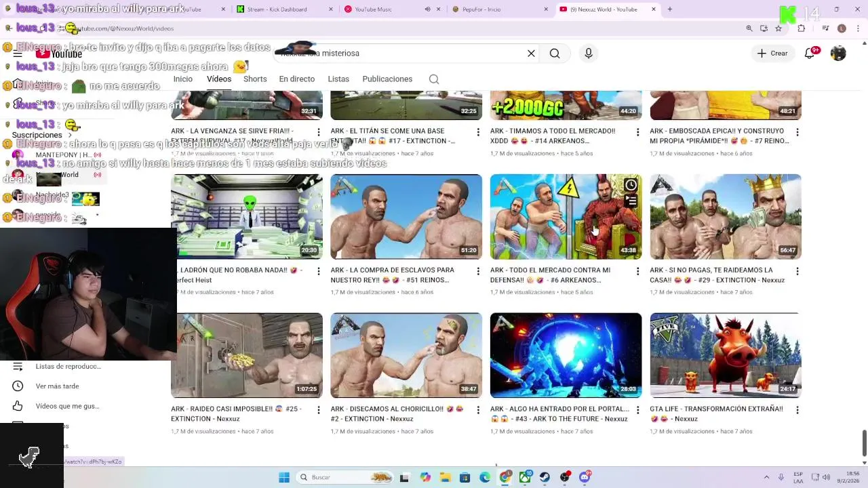Click the Crear button
Image resolution: width=868 pixels, height=488 pixels.
pyautogui.click(x=772, y=54)
